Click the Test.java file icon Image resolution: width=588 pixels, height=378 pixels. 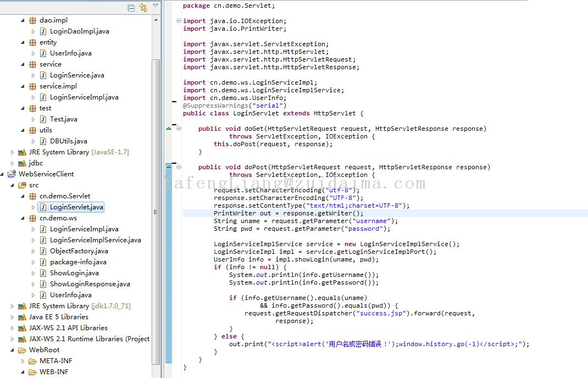(43, 119)
